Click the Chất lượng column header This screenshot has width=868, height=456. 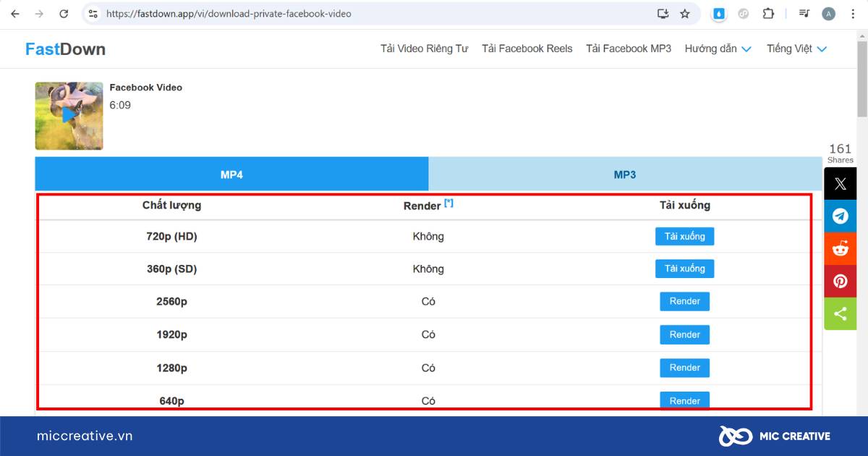[x=172, y=205]
